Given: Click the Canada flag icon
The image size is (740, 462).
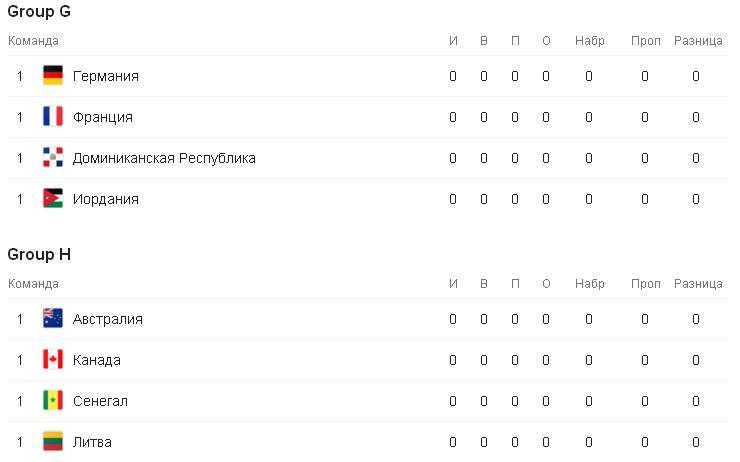Looking at the screenshot, I should 53,360.
